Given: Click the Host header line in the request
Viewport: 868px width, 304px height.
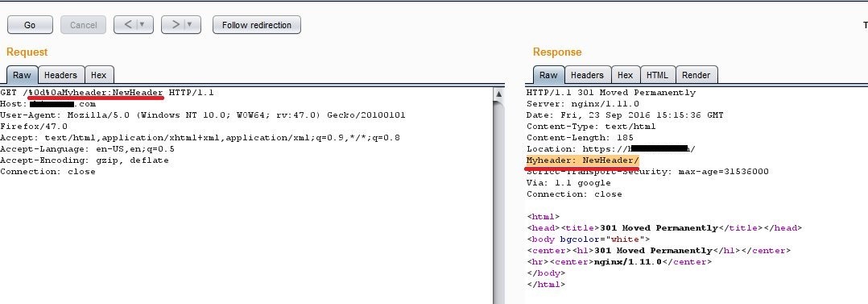Looking at the screenshot, I should [48, 104].
